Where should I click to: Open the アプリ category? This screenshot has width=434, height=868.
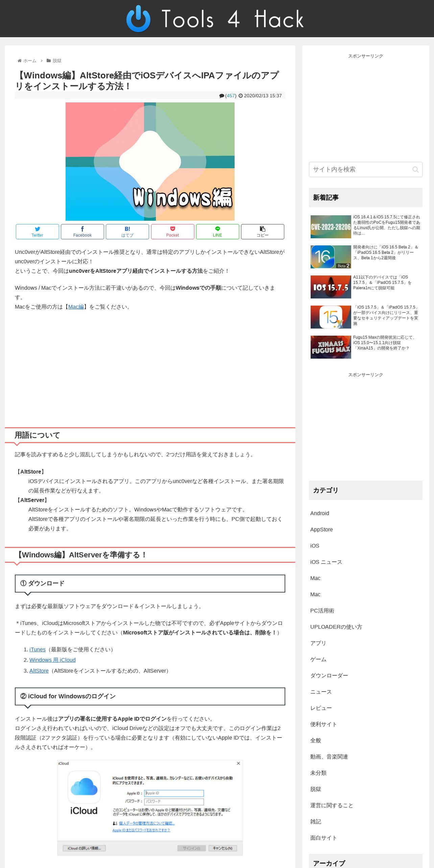pos(318,643)
